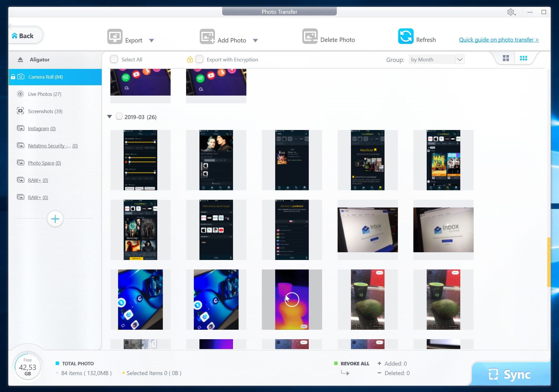This screenshot has width=559, height=392.
Task: Select the thermal image thumbnail
Action: (292, 299)
